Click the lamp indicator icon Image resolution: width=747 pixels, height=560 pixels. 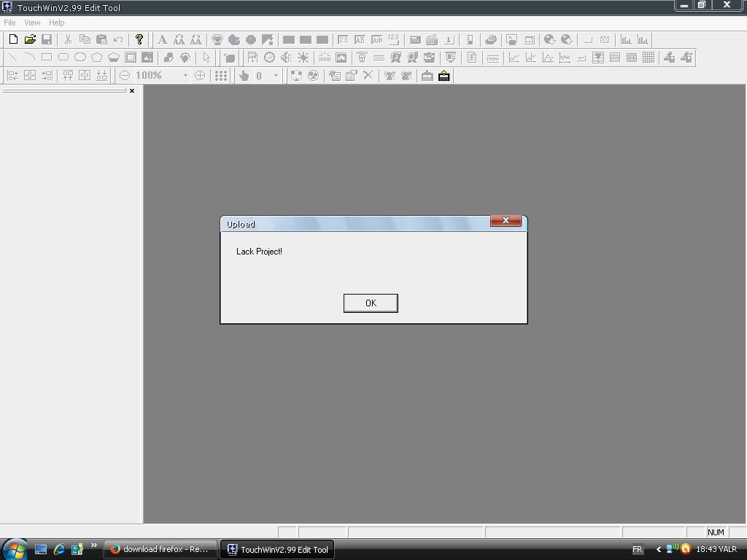(x=217, y=39)
